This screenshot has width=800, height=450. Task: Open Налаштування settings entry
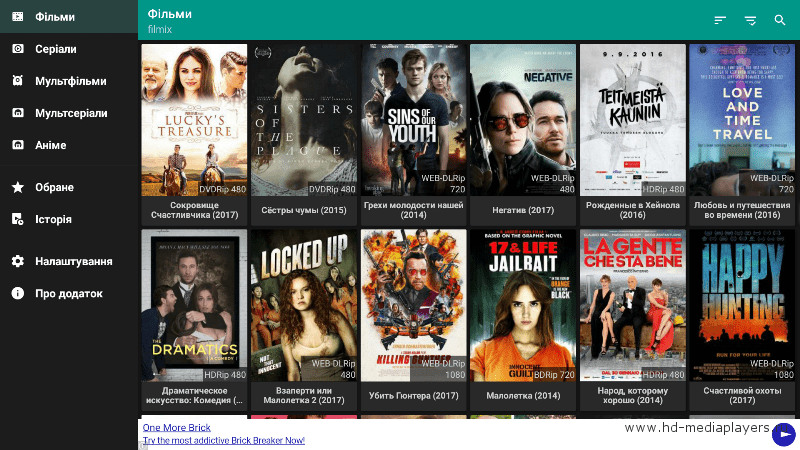(x=69, y=261)
